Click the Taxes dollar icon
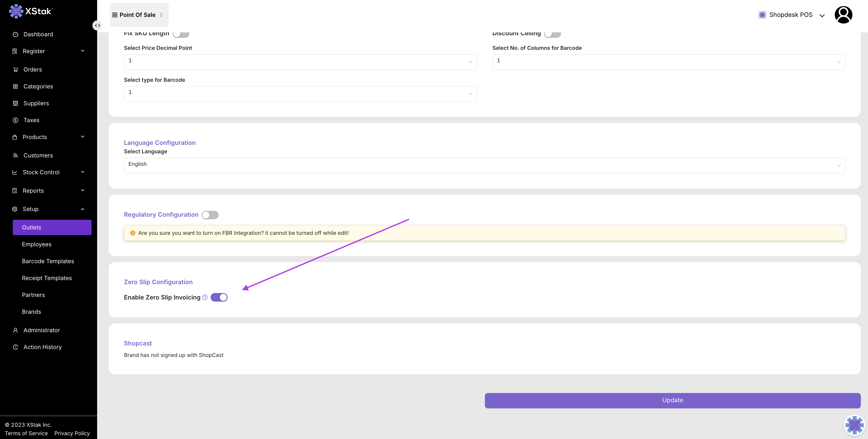The height and width of the screenshot is (439, 868). point(15,120)
